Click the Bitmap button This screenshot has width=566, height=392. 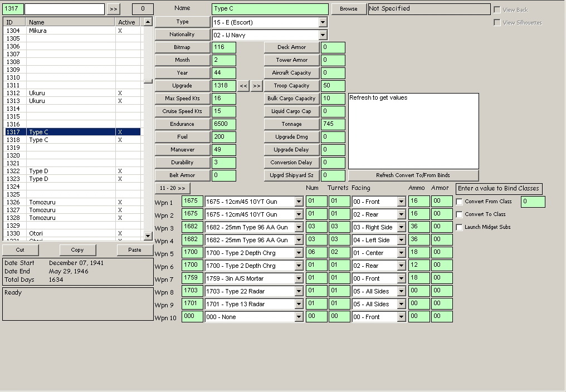coord(182,47)
